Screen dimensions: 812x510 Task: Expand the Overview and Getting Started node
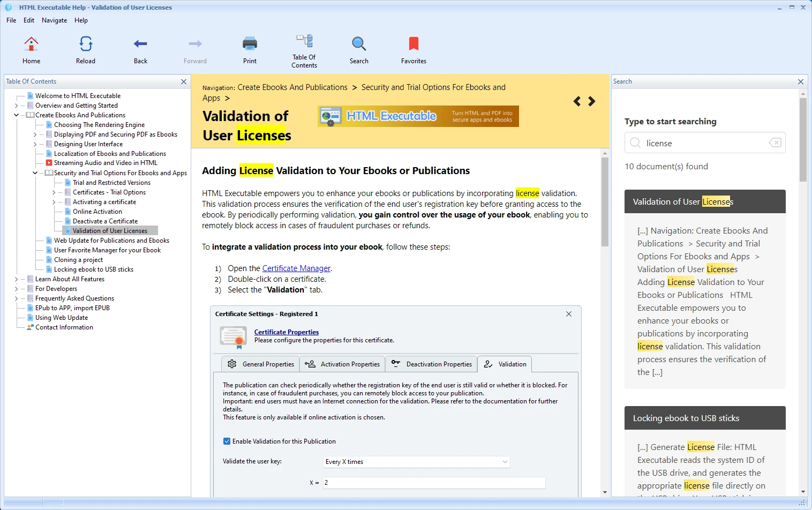tap(16, 106)
